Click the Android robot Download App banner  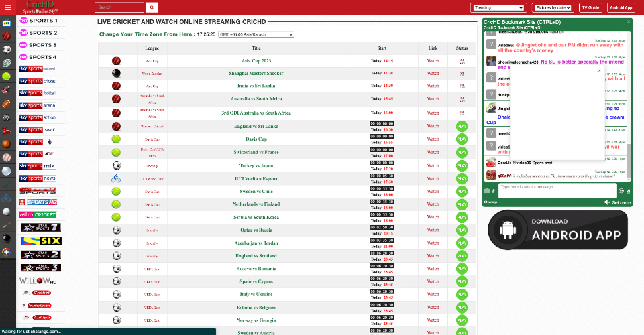pos(557,230)
